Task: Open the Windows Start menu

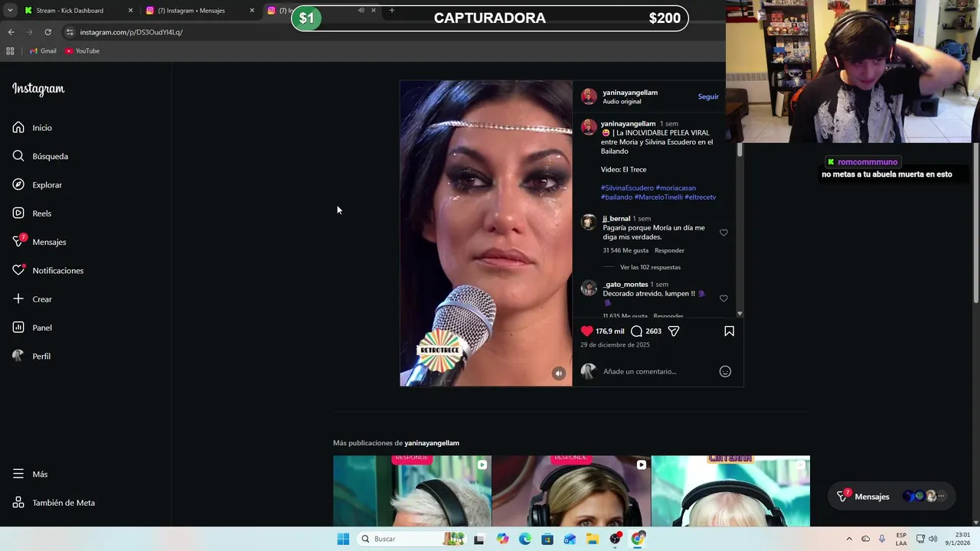Action: [x=343, y=540]
